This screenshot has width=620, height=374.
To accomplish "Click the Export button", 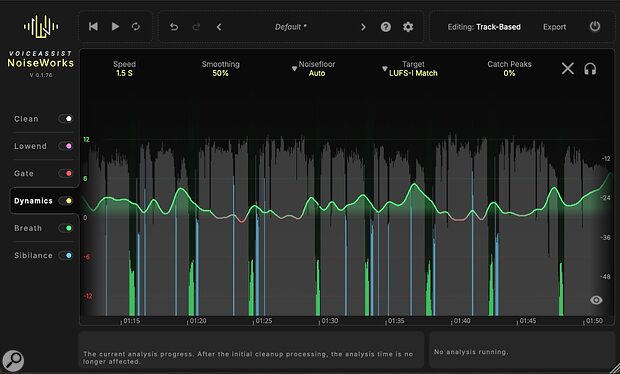I will pyautogui.click(x=554, y=27).
